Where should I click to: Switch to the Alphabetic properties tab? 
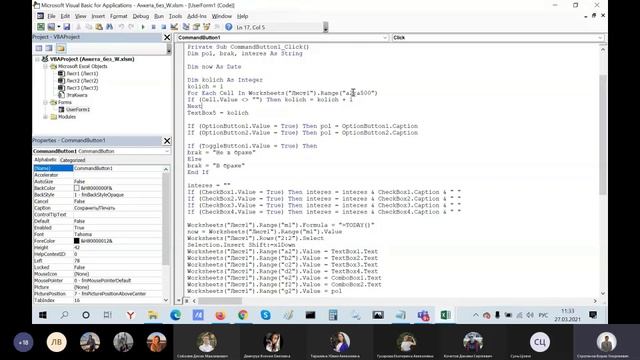click(x=45, y=160)
